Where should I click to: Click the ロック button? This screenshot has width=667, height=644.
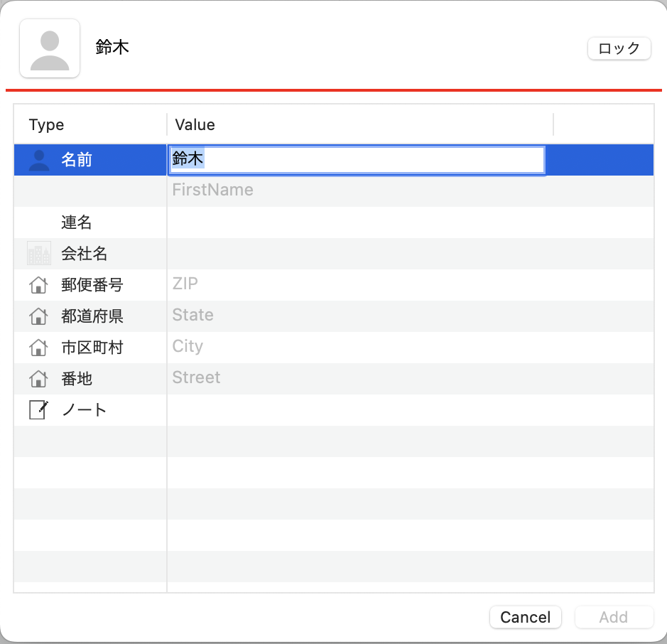pos(619,48)
